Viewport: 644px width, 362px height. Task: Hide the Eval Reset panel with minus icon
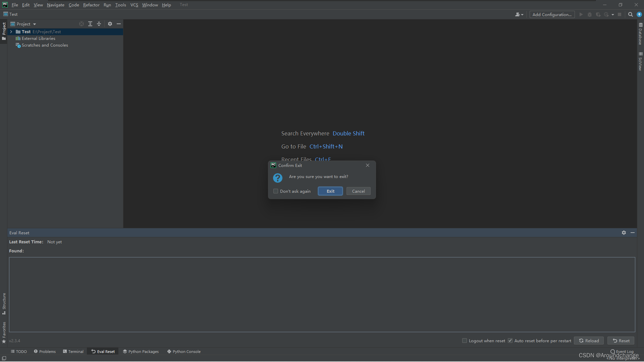tap(633, 233)
